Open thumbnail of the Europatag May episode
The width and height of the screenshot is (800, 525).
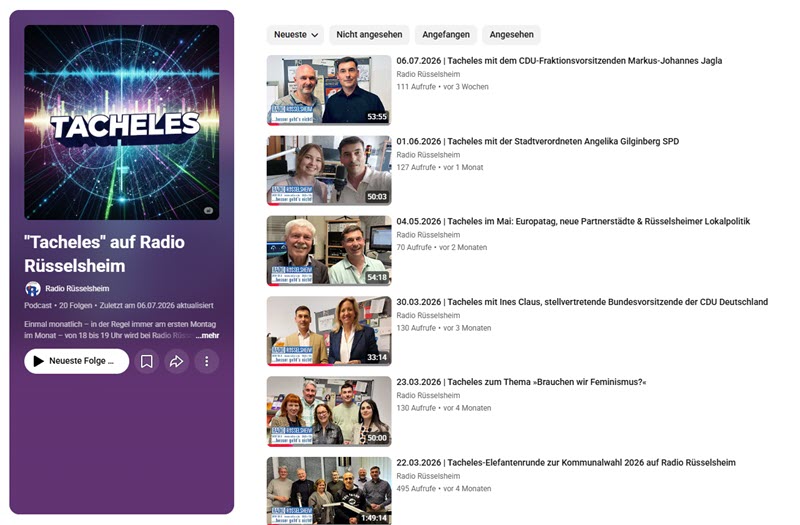click(329, 251)
